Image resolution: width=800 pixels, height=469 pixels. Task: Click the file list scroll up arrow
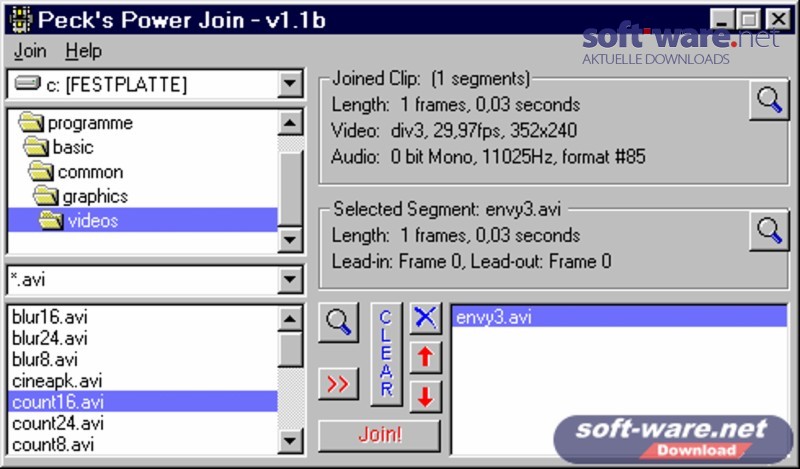[x=290, y=319]
